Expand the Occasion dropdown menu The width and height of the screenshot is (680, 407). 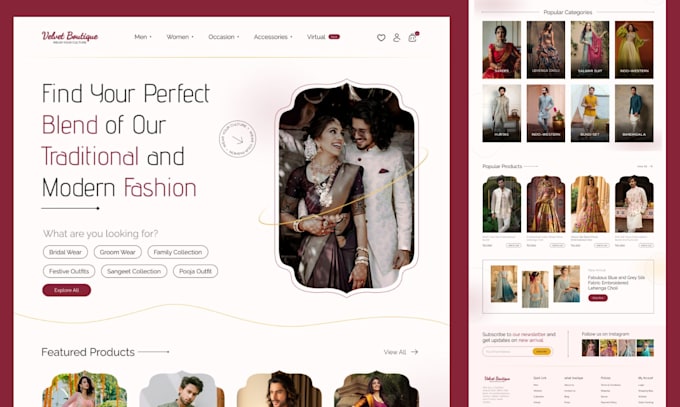pos(224,37)
